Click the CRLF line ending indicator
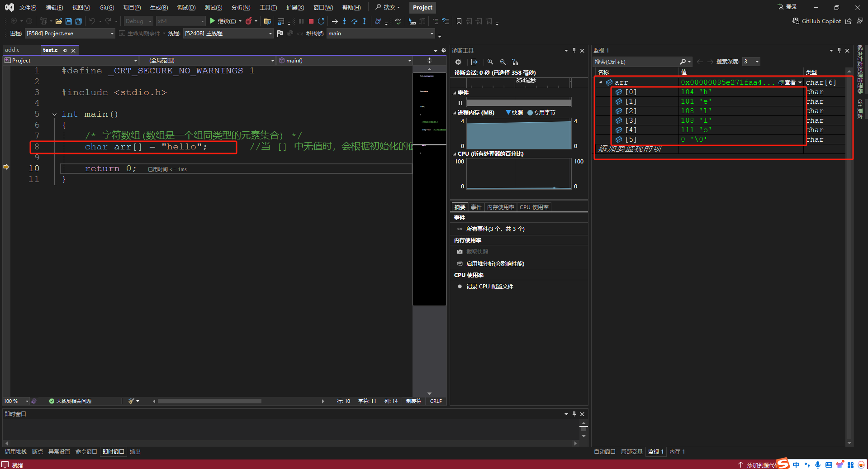 [x=436, y=401]
